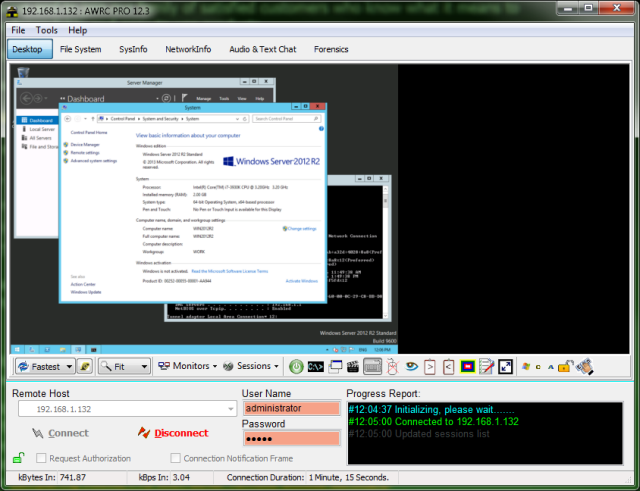
Task: Click the film clapperboard recording icon
Action: coord(353,367)
